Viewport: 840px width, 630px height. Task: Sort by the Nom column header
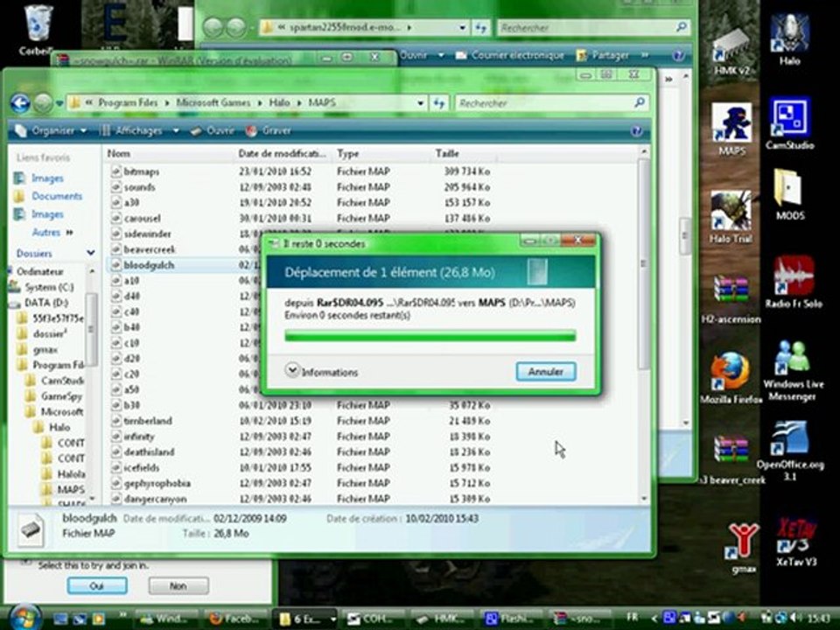click(x=169, y=154)
